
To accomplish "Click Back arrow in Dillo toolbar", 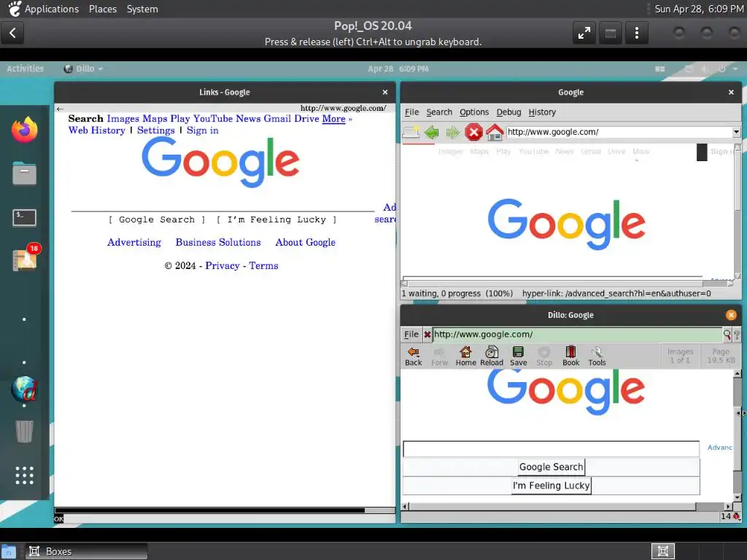I will click(x=413, y=356).
